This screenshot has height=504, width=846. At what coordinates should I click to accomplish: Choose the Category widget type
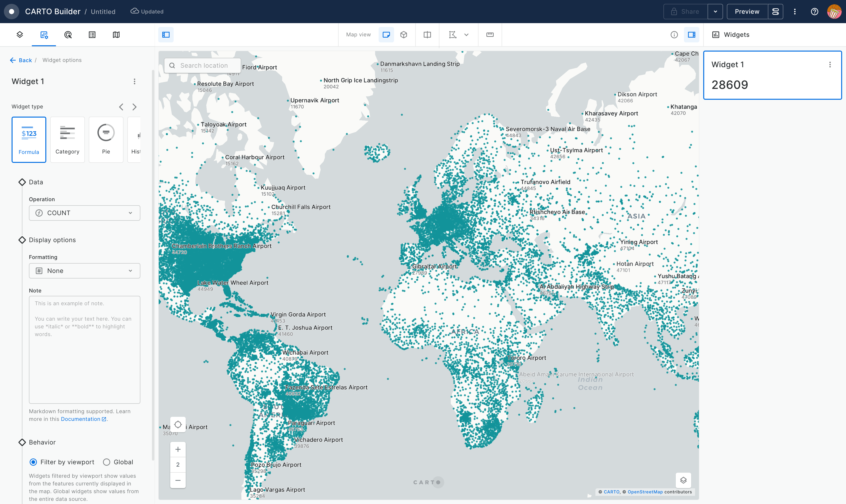pyautogui.click(x=67, y=139)
